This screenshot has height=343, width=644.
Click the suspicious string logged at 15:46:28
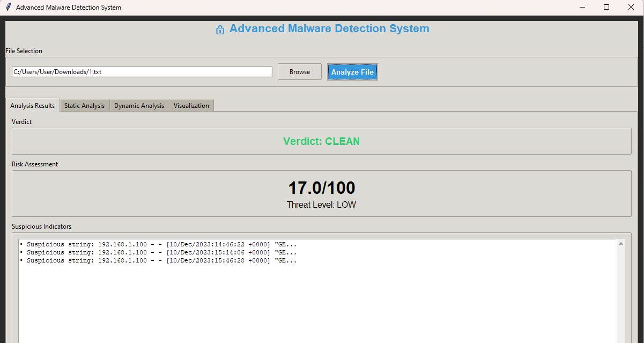(158, 261)
